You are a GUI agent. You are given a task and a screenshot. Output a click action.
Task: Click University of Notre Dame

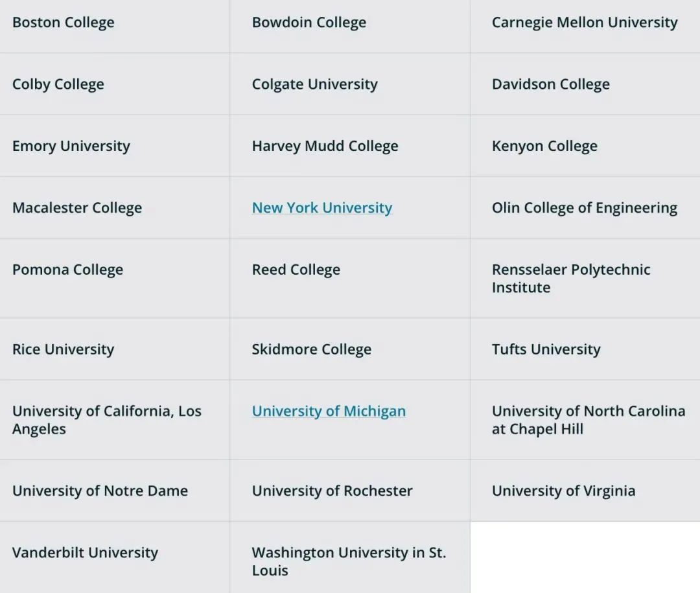100,491
